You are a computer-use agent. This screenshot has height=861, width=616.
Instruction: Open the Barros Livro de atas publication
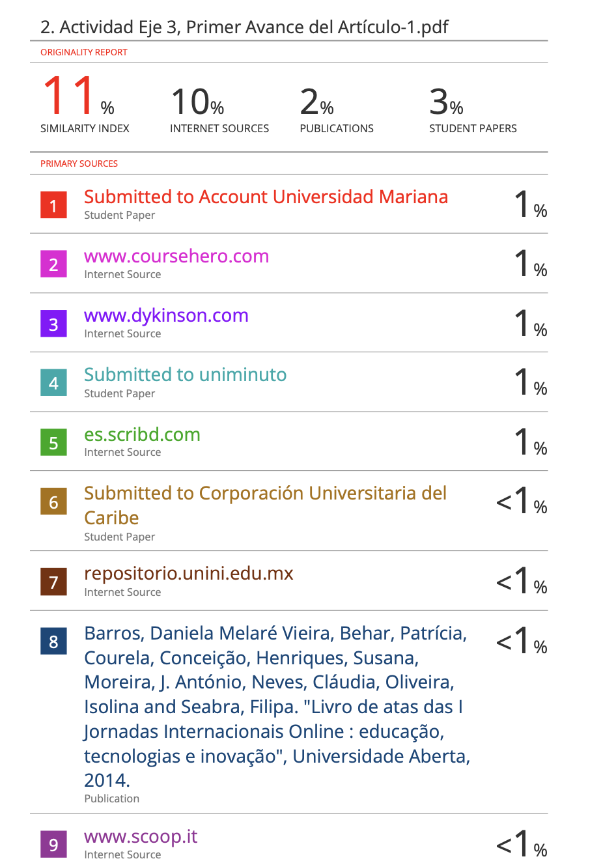pos(276,707)
